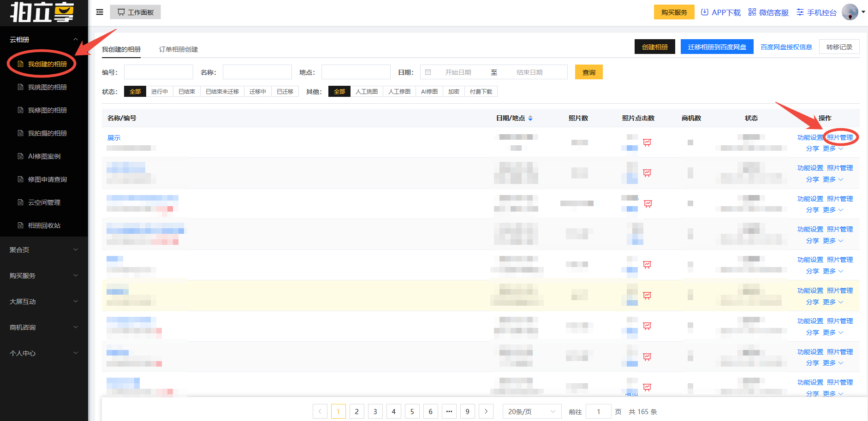Sort by 日期/地点 column arrow
Screen dimensions: 868x421
click(530, 119)
